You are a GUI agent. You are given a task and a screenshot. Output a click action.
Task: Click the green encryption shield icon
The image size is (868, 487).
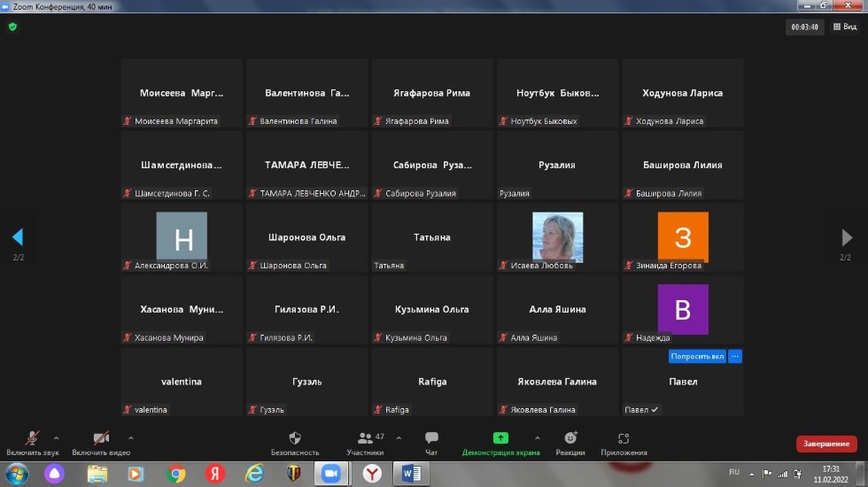tap(12, 27)
